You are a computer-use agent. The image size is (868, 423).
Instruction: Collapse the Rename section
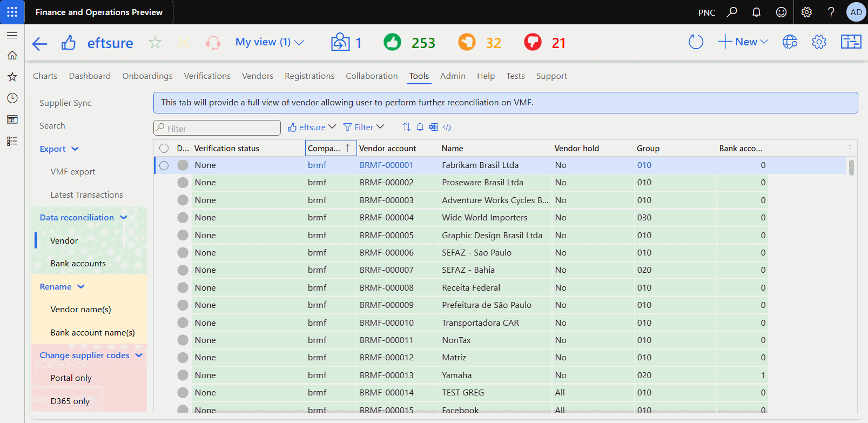(62, 286)
